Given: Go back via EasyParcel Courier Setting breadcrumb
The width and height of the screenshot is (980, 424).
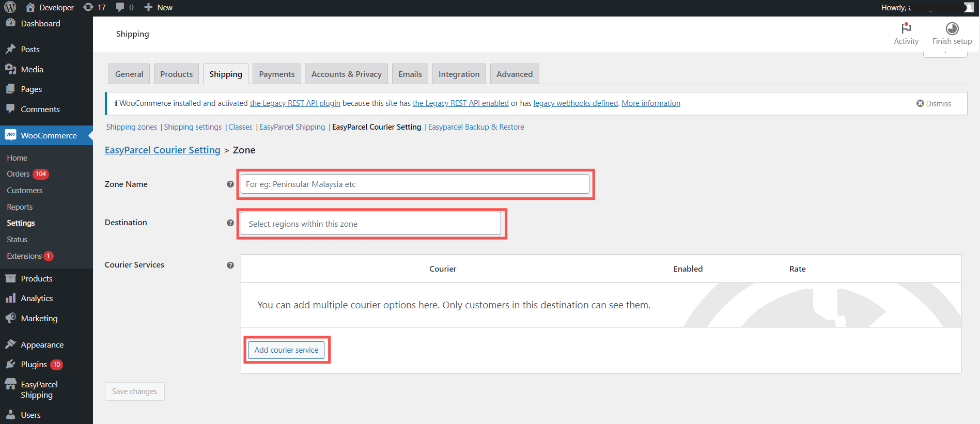Looking at the screenshot, I should coord(163,150).
